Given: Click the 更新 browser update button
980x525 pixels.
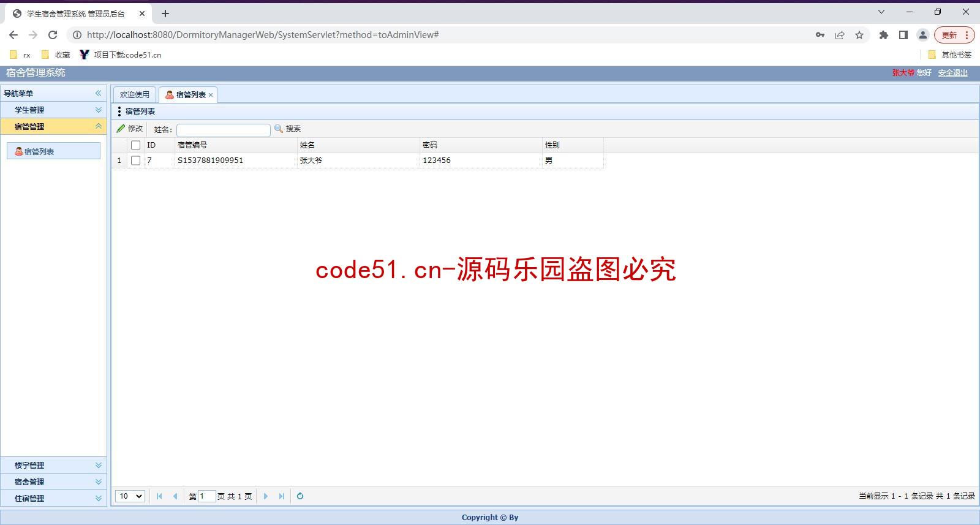Looking at the screenshot, I should [949, 35].
